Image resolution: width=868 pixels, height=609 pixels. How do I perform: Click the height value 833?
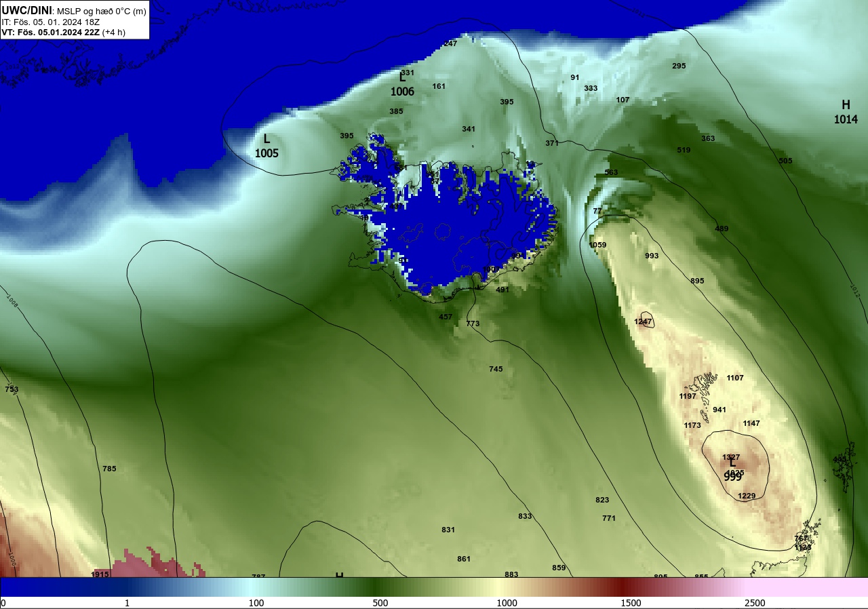click(525, 516)
